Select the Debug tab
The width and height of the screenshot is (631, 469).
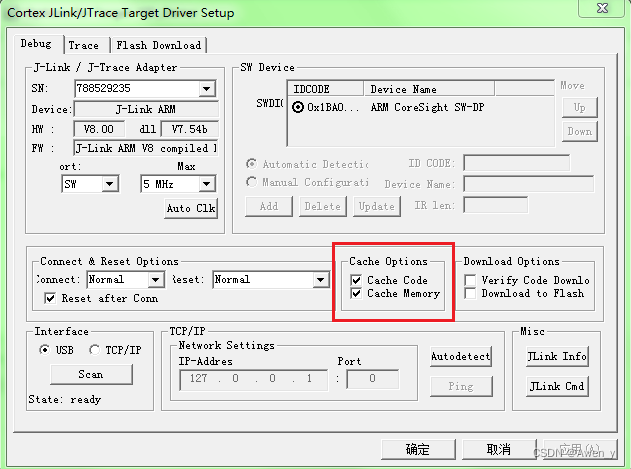pos(36,43)
